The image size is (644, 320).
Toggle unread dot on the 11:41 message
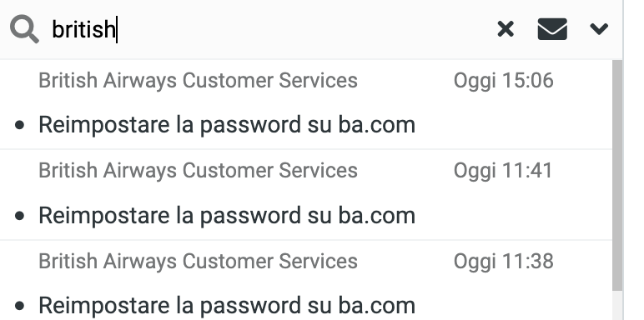point(19,216)
